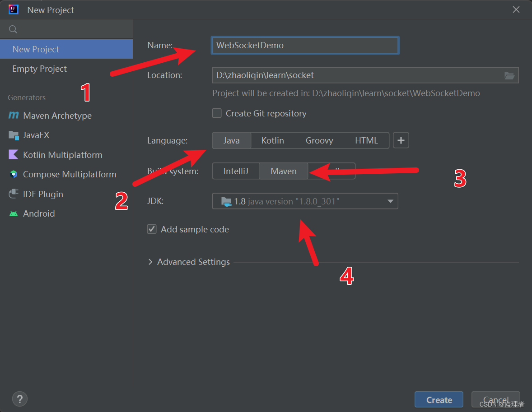Add another language with plus button
Image resolution: width=532 pixels, height=412 pixels.
pos(401,140)
